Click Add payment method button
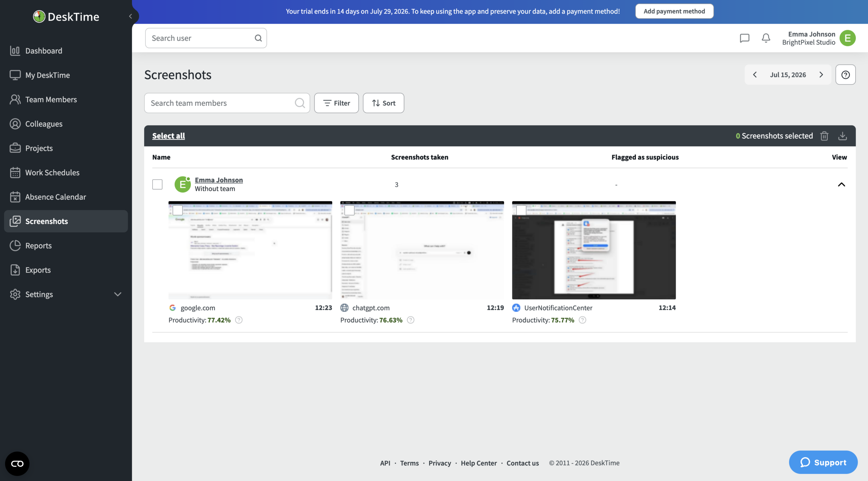The height and width of the screenshot is (481, 868). [674, 11]
